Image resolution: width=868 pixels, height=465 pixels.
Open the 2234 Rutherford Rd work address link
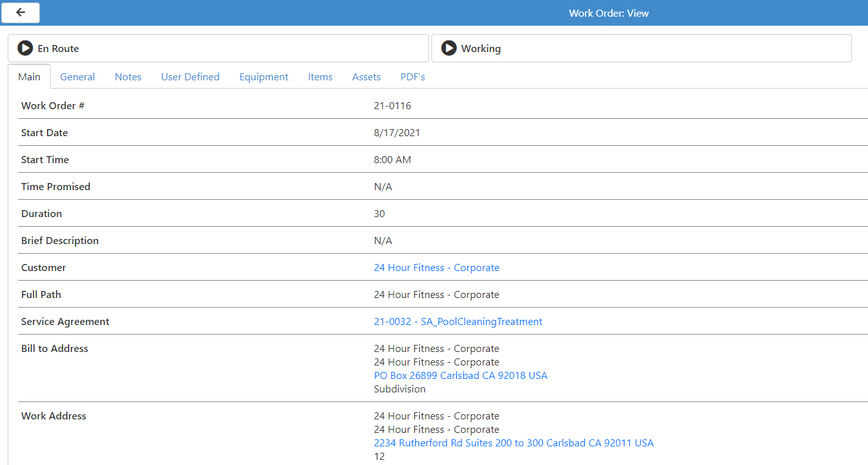[514, 443]
